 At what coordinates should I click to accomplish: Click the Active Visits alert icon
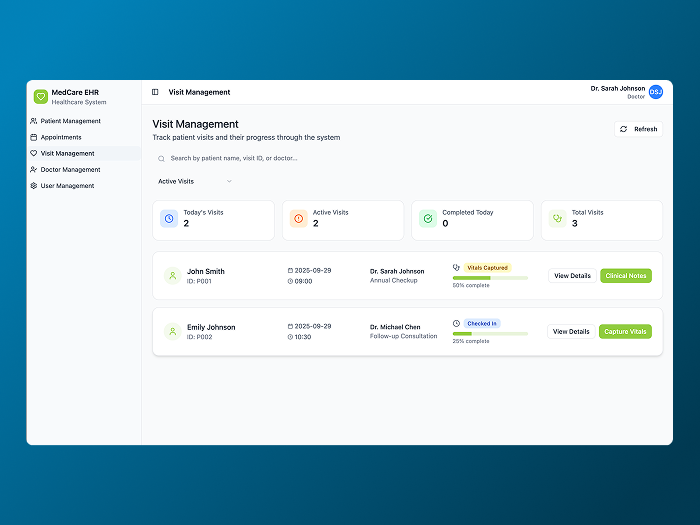click(x=298, y=218)
